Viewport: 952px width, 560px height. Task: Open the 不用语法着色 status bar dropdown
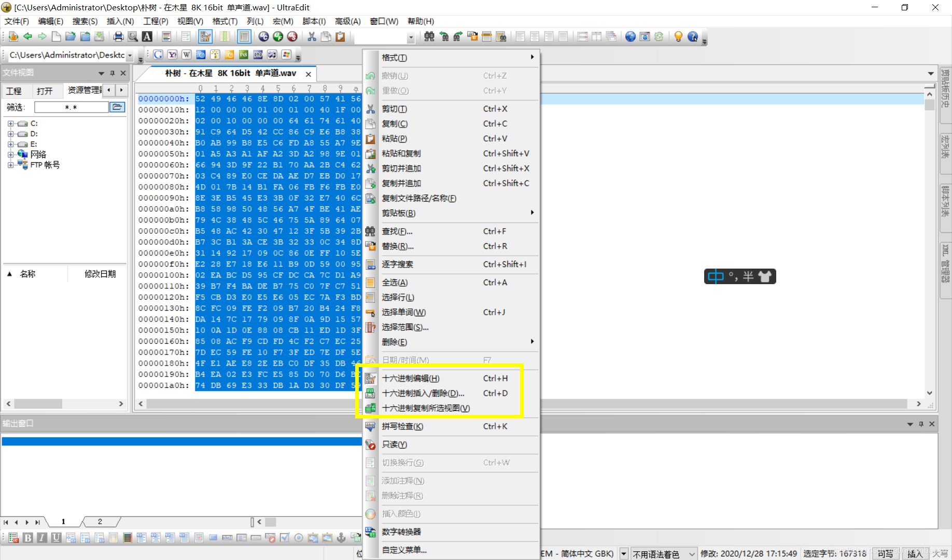coord(692,554)
